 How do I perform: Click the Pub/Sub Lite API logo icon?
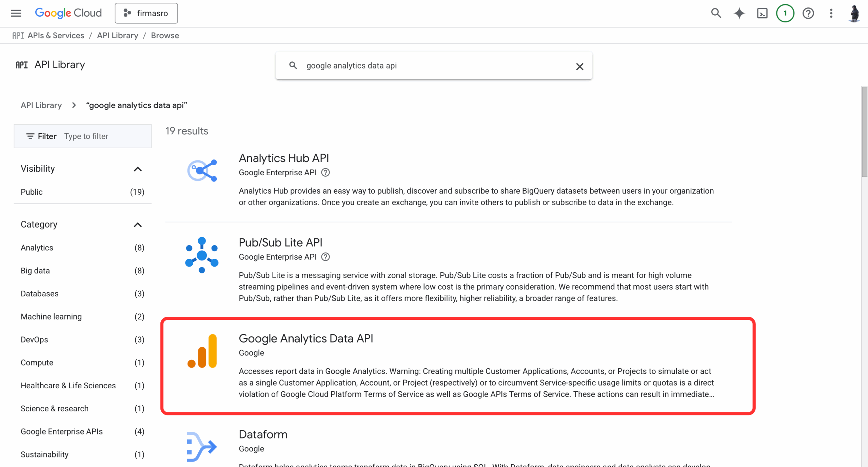[x=202, y=255]
